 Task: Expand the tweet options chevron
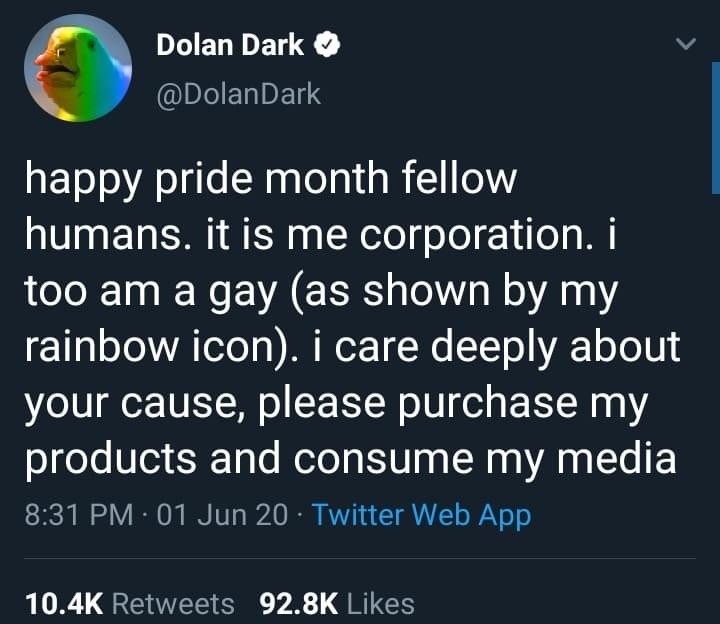[685, 45]
